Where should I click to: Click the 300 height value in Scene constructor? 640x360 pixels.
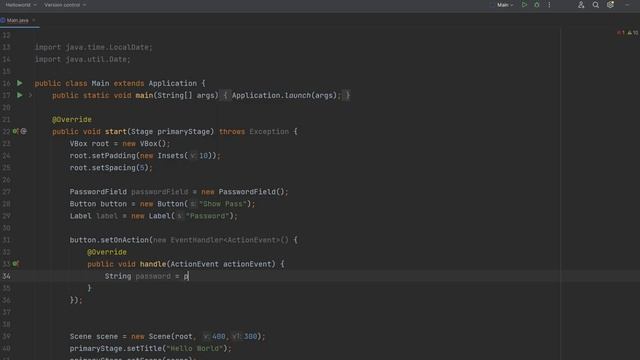(251, 337)
